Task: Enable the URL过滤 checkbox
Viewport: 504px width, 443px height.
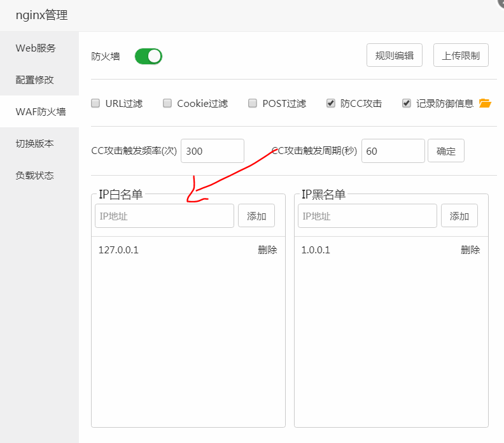Action: pyautogui.click(x=95, y=103)
